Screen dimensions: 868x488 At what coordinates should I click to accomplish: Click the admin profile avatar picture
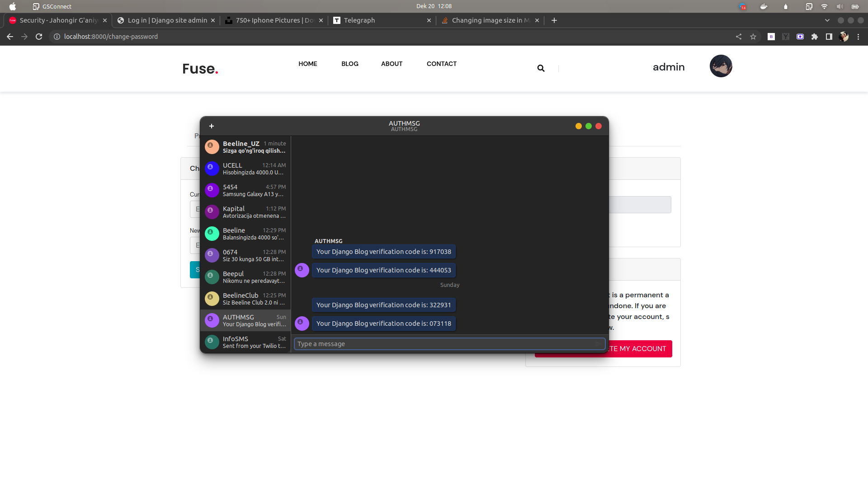721,66
